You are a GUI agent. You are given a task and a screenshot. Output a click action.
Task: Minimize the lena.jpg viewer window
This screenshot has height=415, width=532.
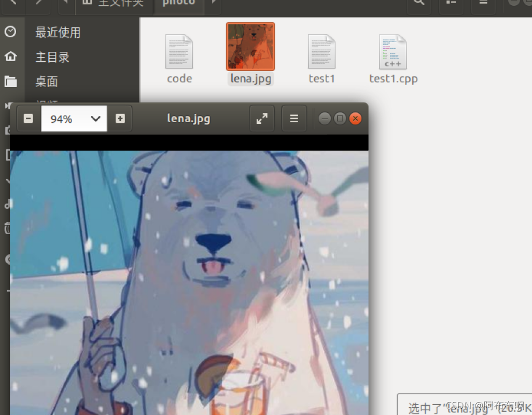[x=325, y=119]
